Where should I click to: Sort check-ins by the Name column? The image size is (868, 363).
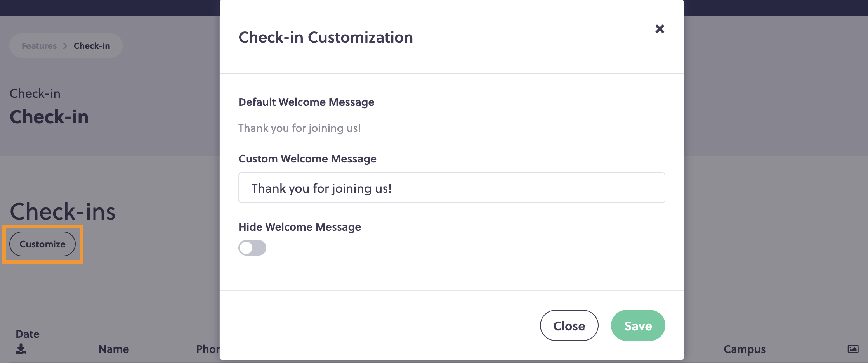tap(113, 349)
